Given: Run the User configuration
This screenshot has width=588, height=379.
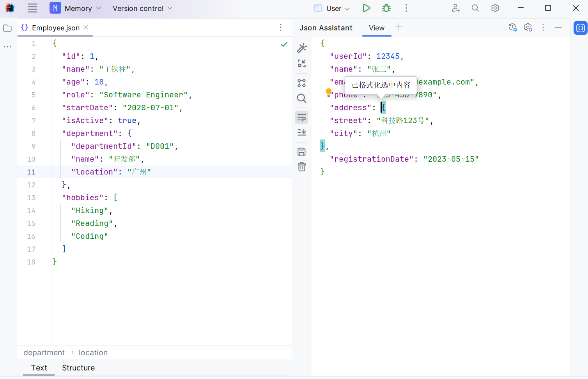Looking at the screenshot, I should (366, 8).
